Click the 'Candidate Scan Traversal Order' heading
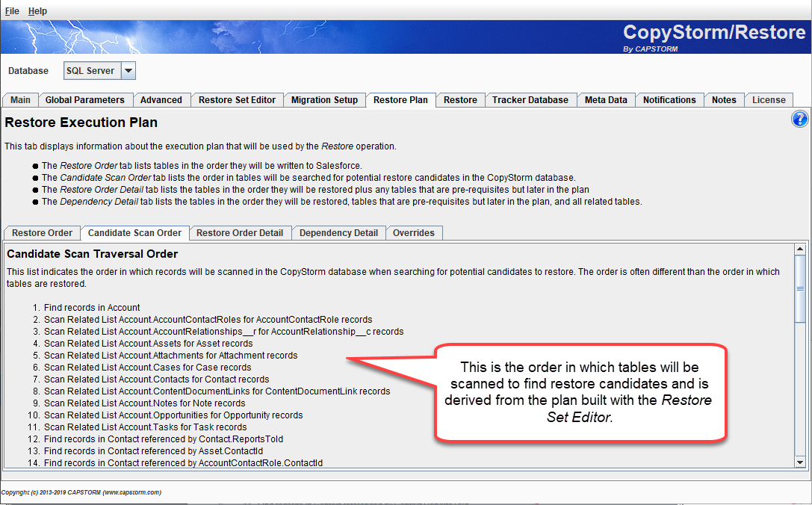812x505 pixels. (92, 254)
